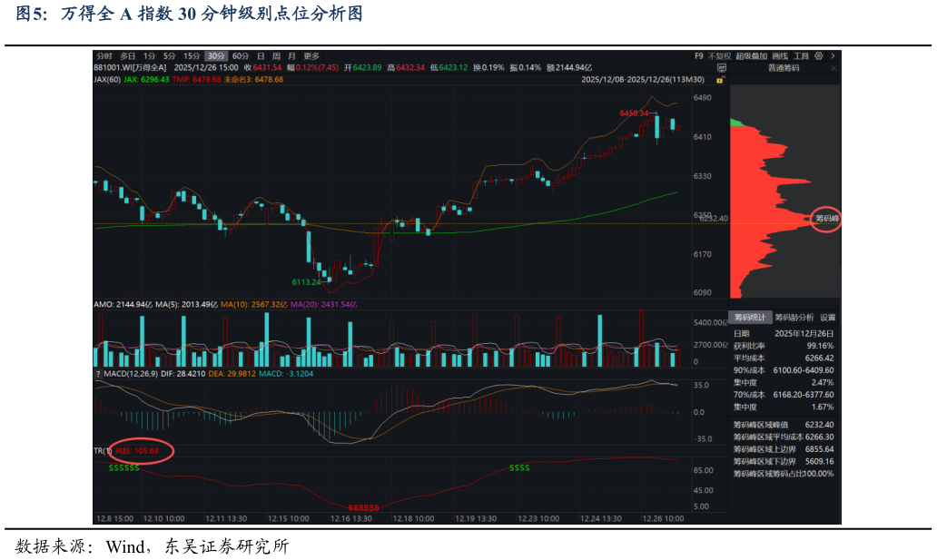Open the chart settings gear icon

[819, 55]
